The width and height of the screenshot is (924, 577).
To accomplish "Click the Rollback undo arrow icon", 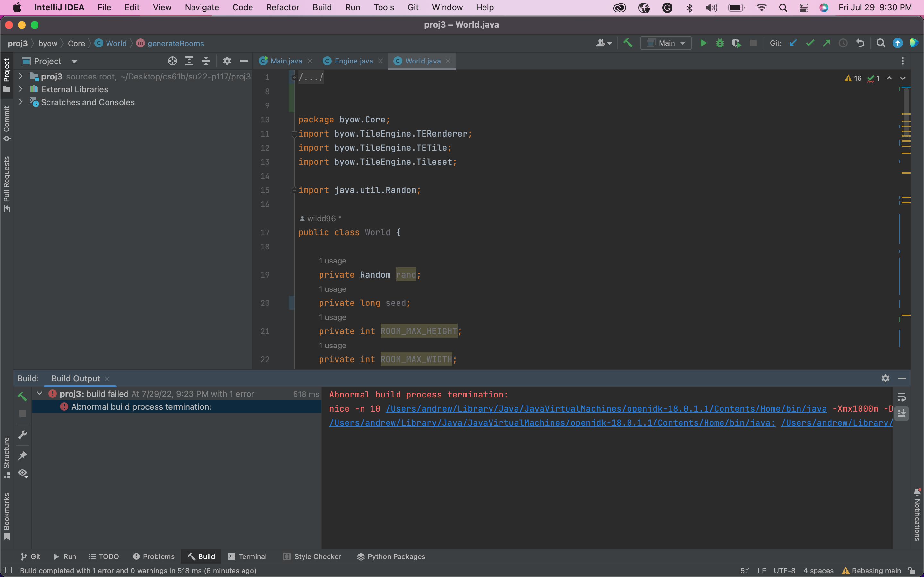I will click(860, 43).
